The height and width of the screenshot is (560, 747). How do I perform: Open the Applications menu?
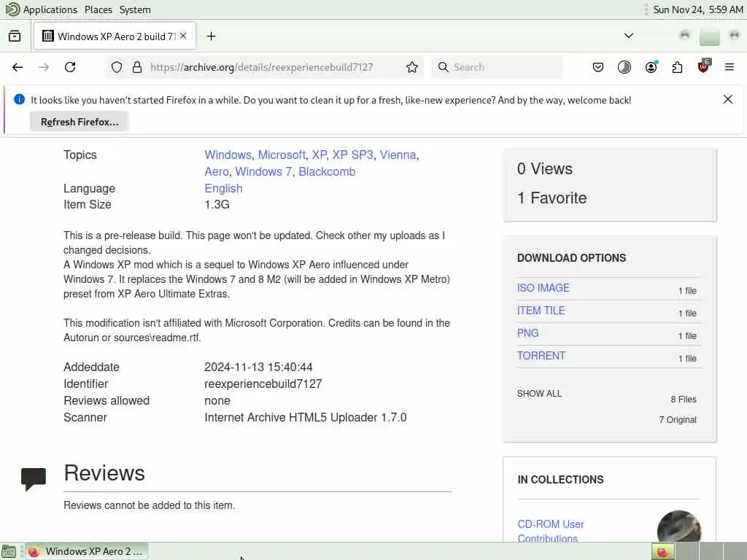tap(50, 9)
